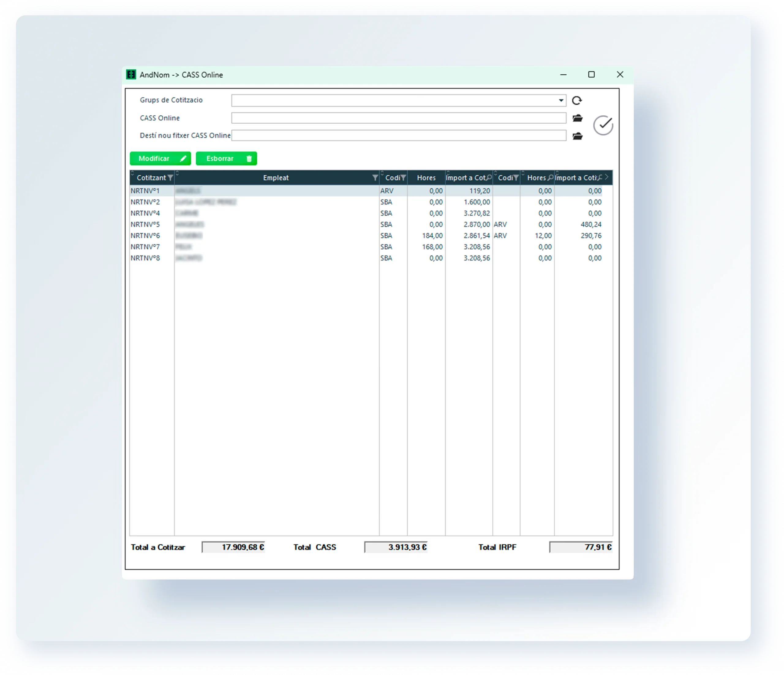
Task: Sort by the first Hores column header
Action: pyautogui.click(x=426, y=178)
